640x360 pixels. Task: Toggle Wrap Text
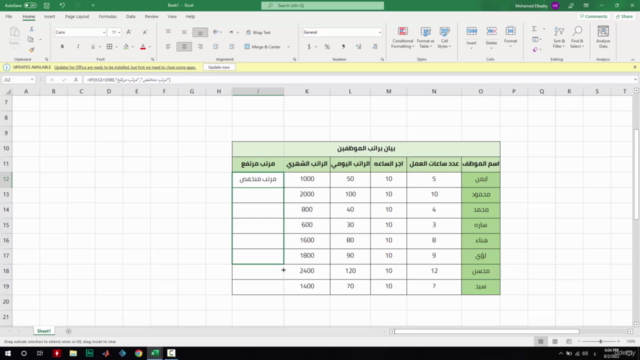[x=258, y=32]
